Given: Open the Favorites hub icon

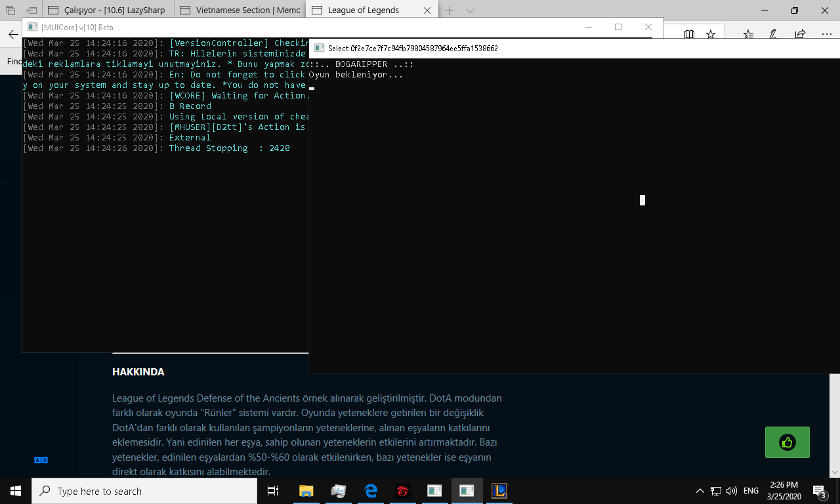Looking at the screenshot, I should (x=748, y=34).
